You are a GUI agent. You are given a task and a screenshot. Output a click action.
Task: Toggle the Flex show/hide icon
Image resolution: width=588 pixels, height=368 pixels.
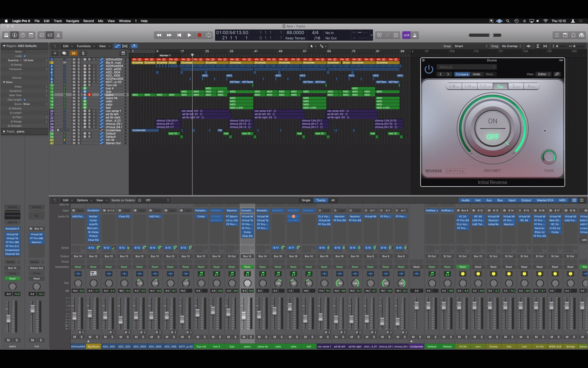(125, 46)
